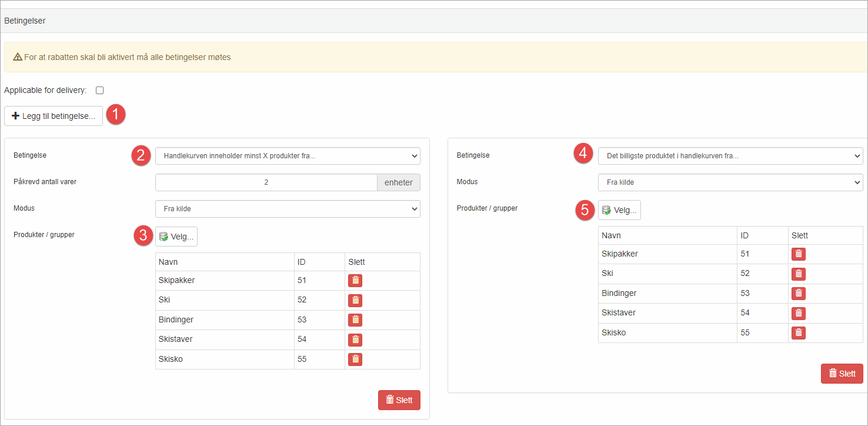Delete Skistaver in left condition table
This screenshot has height=426, width=868.
(355, 340)
